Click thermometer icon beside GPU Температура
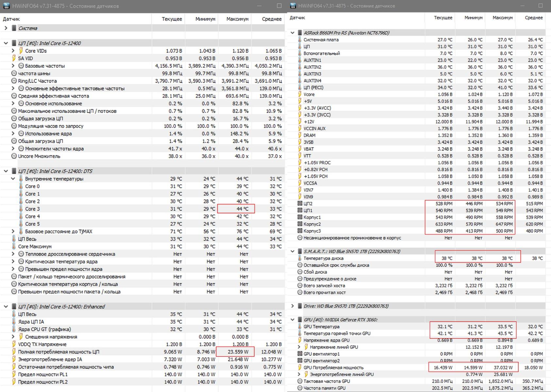Screen dimensions: 551x392 click(300, 326)
